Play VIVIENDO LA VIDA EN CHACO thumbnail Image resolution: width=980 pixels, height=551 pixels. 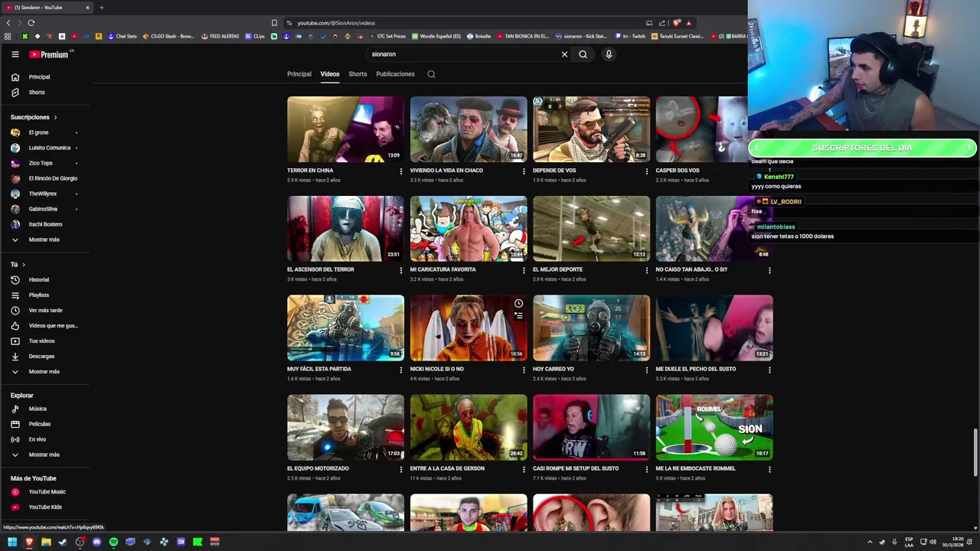(469, 129)
